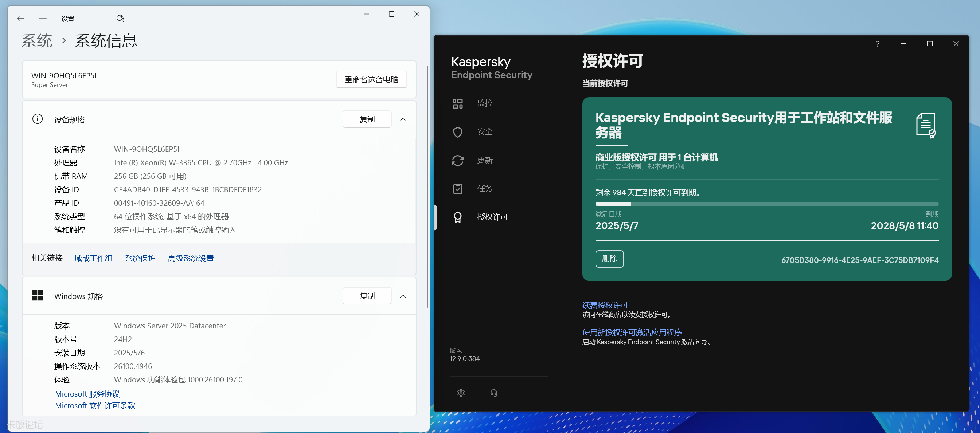Maximize the Settings window
The image size is (980, 433).
coord(391,14)
